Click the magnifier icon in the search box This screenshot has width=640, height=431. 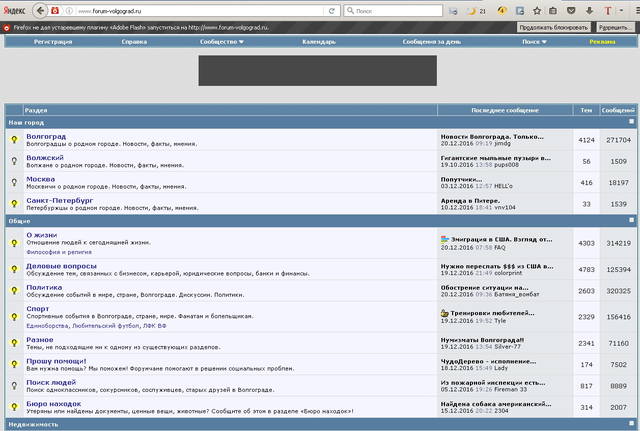pyautogui.click(x=350, y=11)
